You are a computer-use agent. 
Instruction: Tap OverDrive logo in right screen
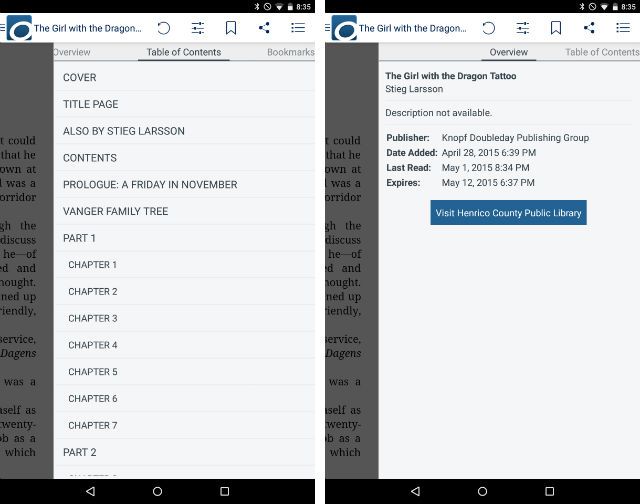click(x=344, y=28)
